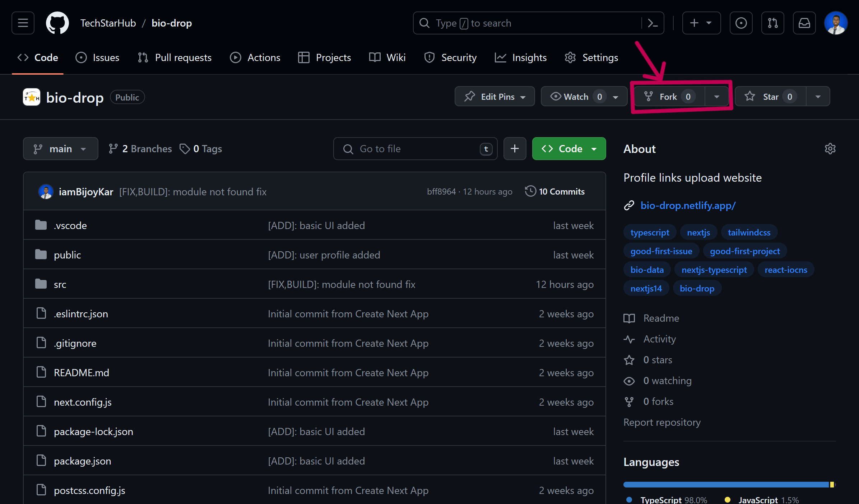Open the Projects tab
This screenshot has height=504, width=859.
pos(325,57)
